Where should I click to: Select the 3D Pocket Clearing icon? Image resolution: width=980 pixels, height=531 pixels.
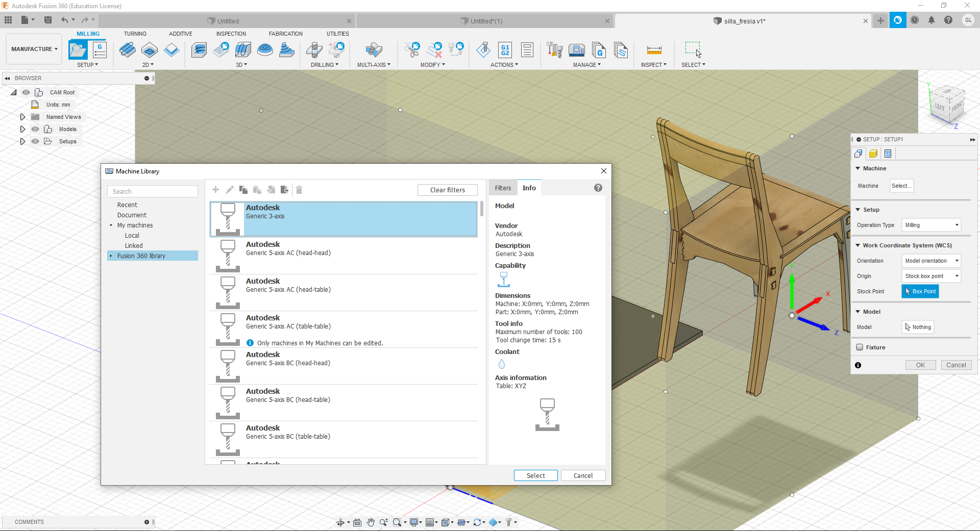tap(221, 50)
